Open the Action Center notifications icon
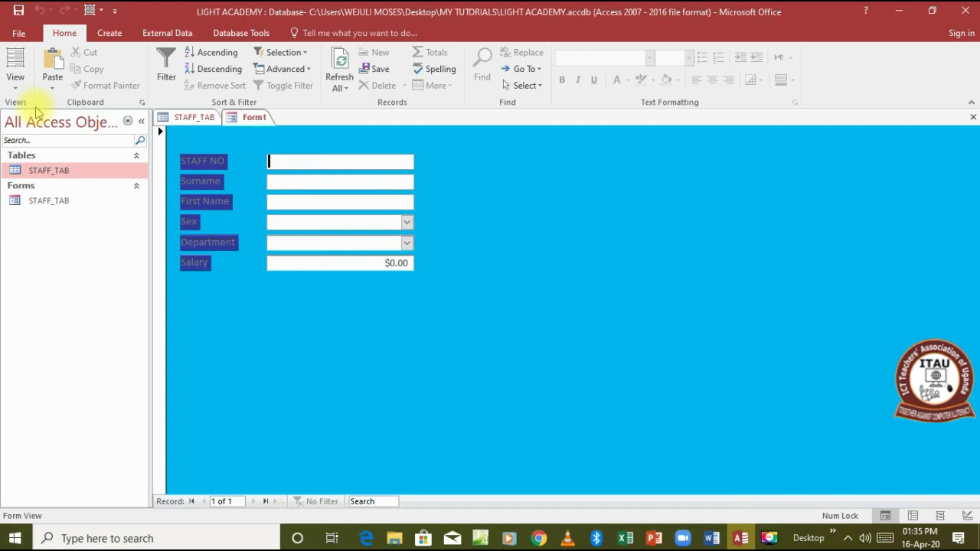Image resolution: width=980 pixels, height=551 pixels. click(x=959, y=538)
